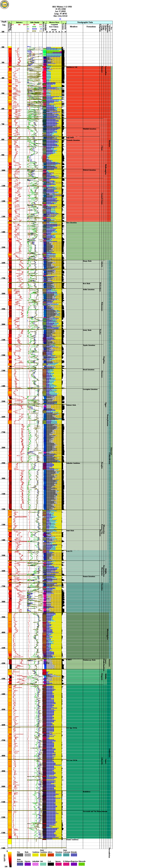Click the Stalnaker Sandstone member label
Viewport: 151px width, 868px height.
73,463
